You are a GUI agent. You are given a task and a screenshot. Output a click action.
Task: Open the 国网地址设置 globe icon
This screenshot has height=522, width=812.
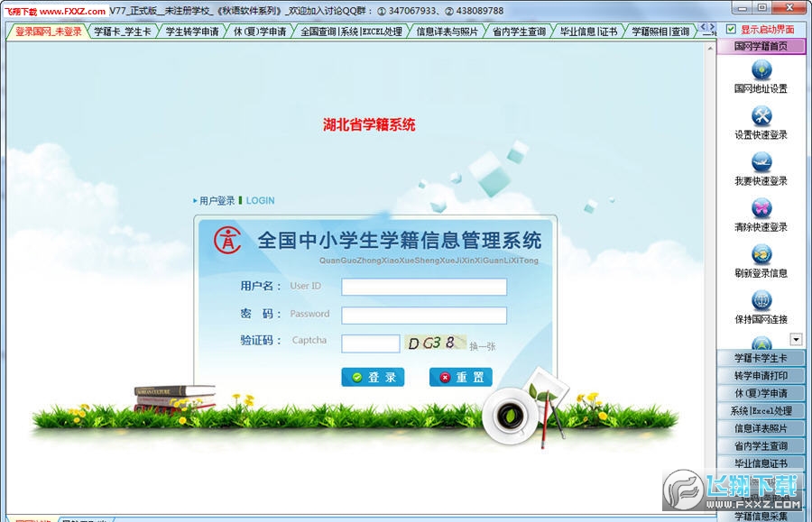pyautogui.click(x=761, y=70)
